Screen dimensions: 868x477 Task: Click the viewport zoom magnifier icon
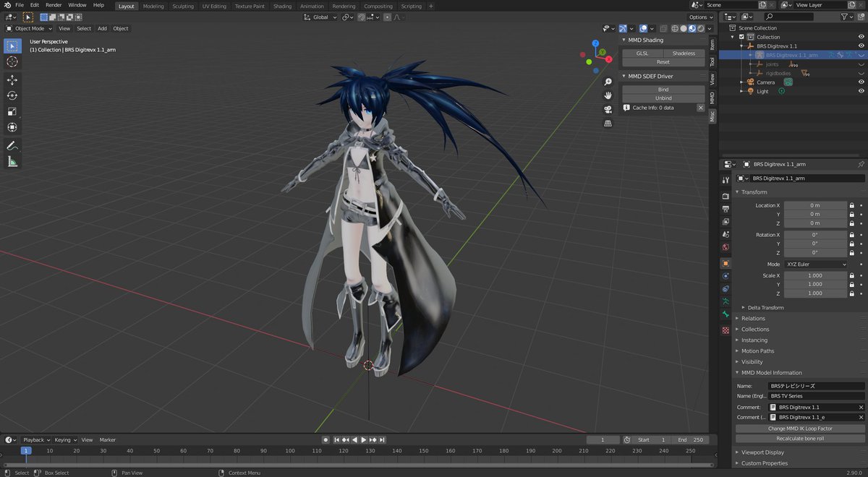[x=608, y=82]
